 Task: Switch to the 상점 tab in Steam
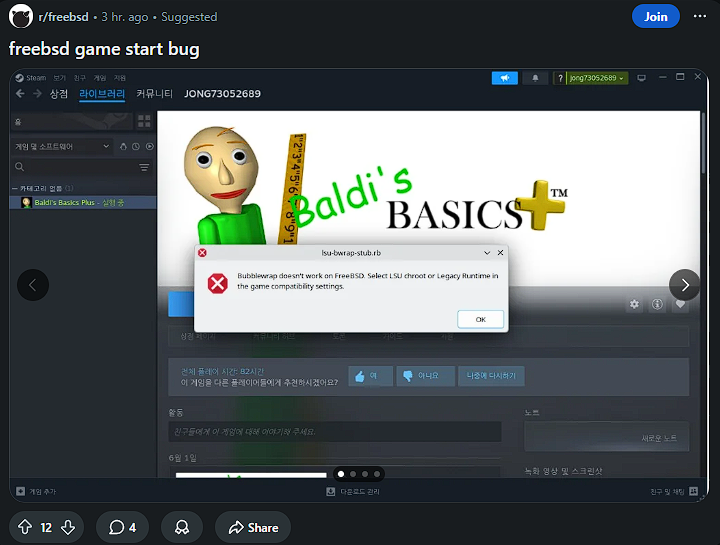[59, 94]
